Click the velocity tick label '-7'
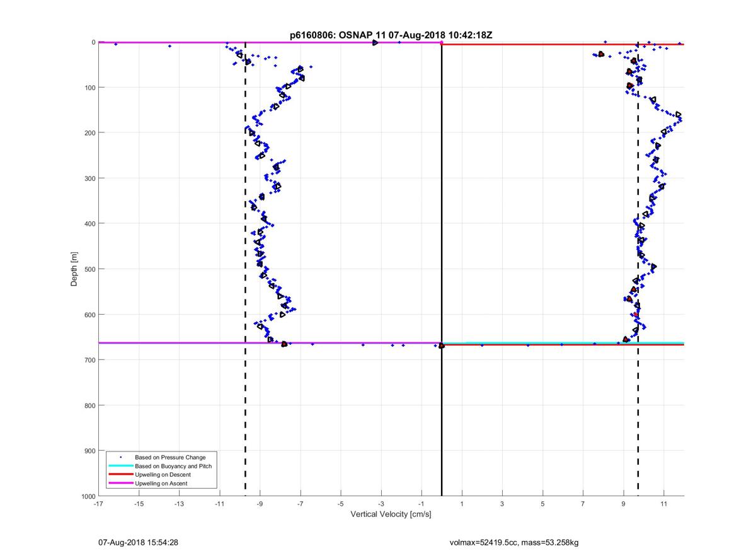This screenshot has height=558, width=756. (x=300, y=504)
